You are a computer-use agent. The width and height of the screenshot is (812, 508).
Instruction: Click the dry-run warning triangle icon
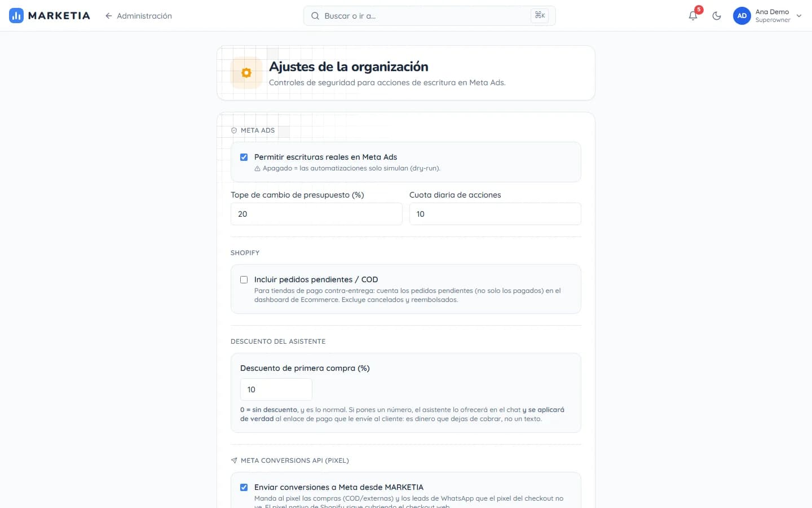(x=257, y=168)
